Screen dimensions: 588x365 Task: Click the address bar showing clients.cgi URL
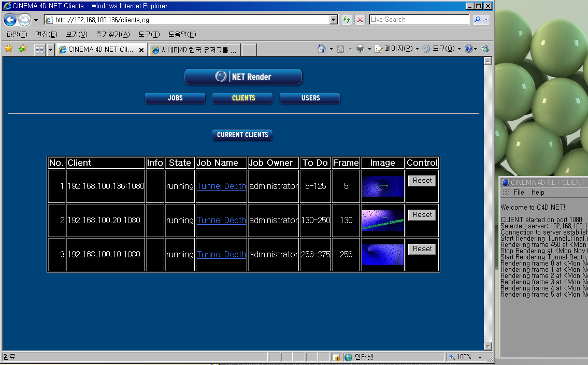191,20
